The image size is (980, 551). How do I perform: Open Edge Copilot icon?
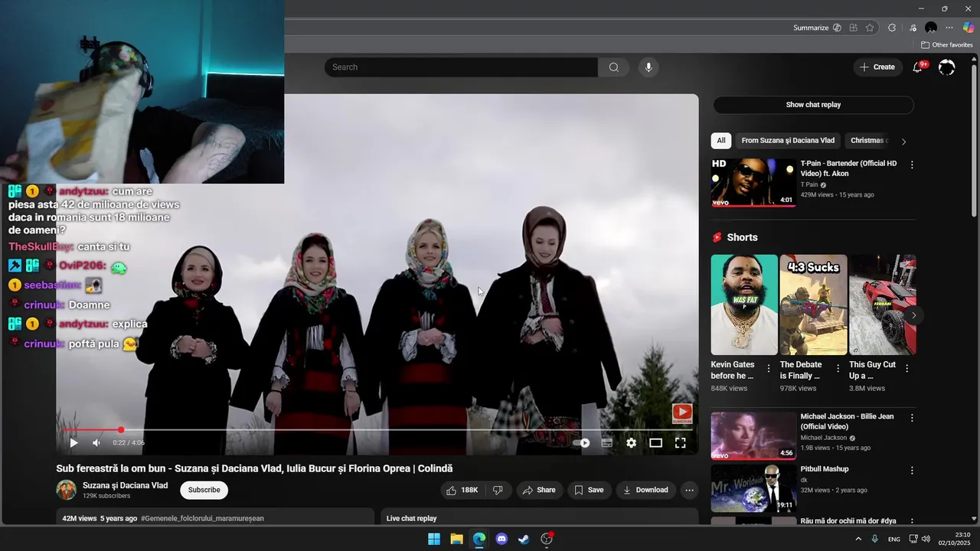click(969, 28)
